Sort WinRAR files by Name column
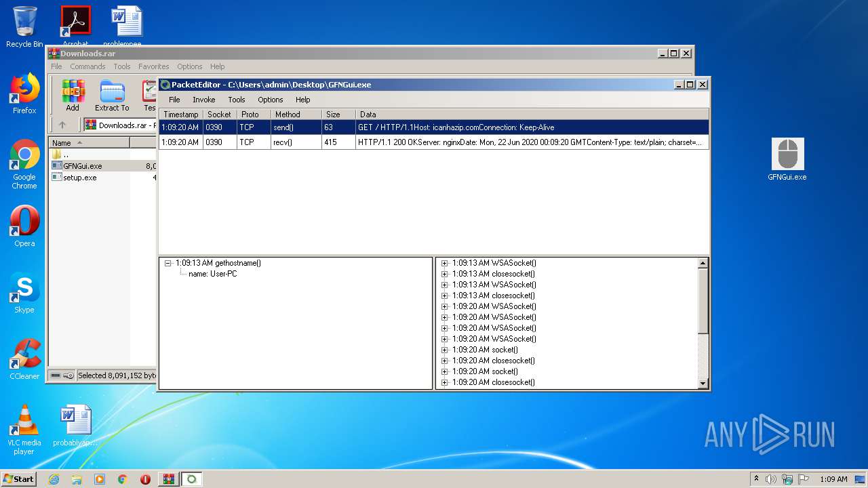Viewport: 868px width, 488px height. (89, 143)
